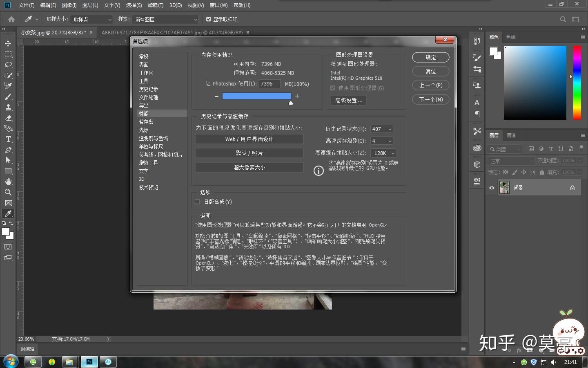Open the layer blend mode dropdown

click(510, 161)
